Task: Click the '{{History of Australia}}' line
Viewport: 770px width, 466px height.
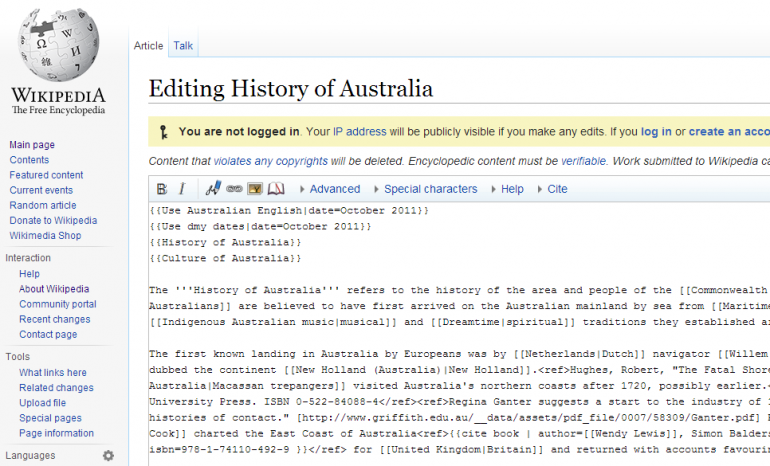Action: 225,243
